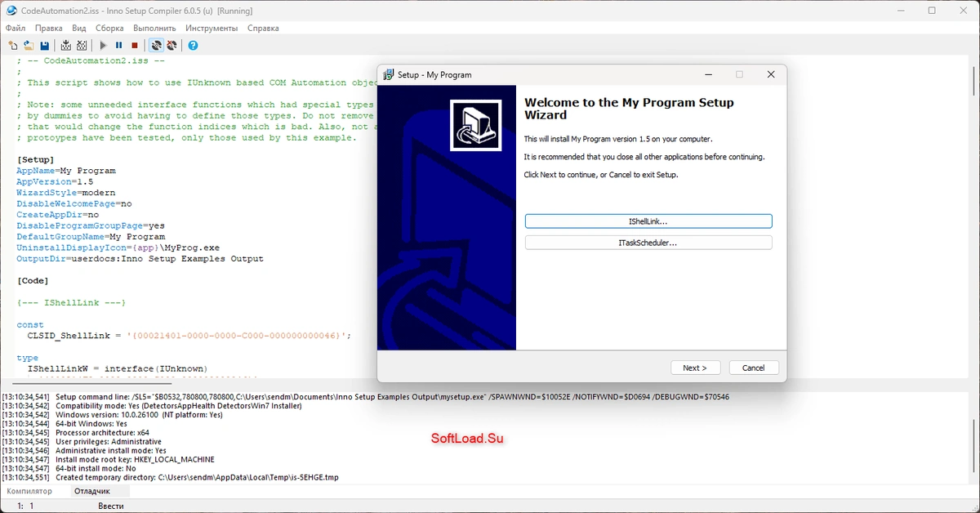The width and height of the screenshot is (980, 513).
Task: Click the WizardStyle=modern line
Action: pyautogui.click(x=66, y=193)
